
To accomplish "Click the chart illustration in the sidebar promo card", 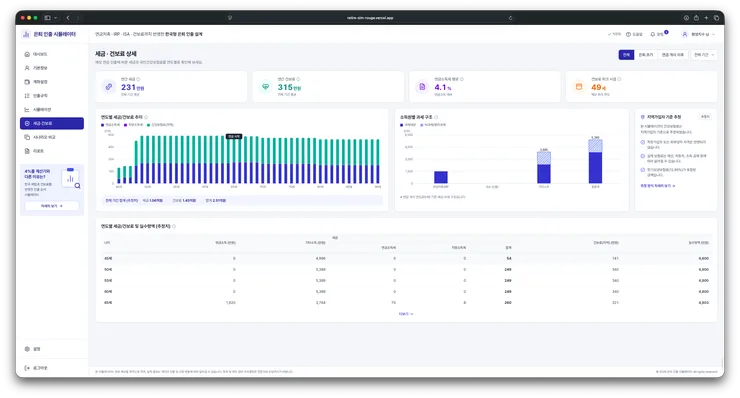I will pos(71,178).
